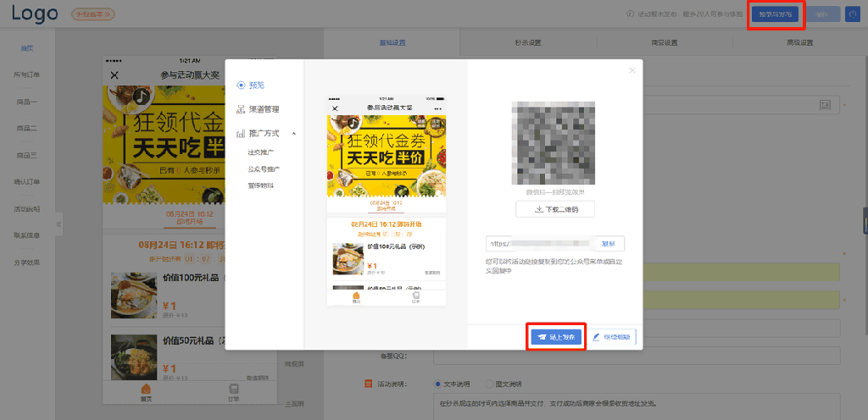This screenshot has height=420, width=868.
Task: Click the icon inside the top settings input
Action: point(825,105)
